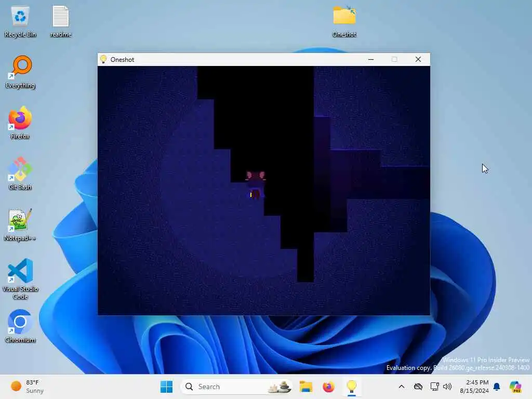Image resolution: width=532 pixels, height=399 pixels.
Task: Open the Recycle Bin desktop icon
Action: (20, 22)
